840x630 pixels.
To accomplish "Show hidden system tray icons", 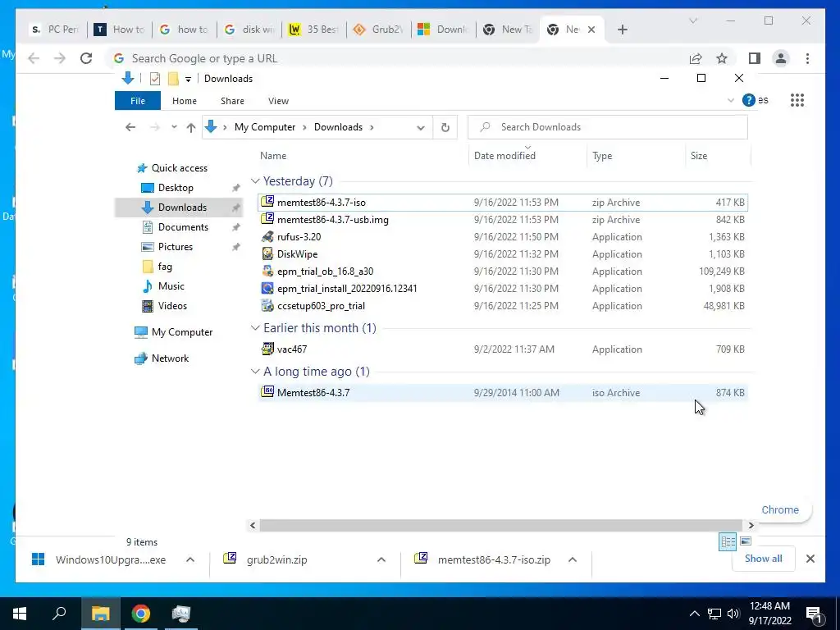I will coord(694,614).
